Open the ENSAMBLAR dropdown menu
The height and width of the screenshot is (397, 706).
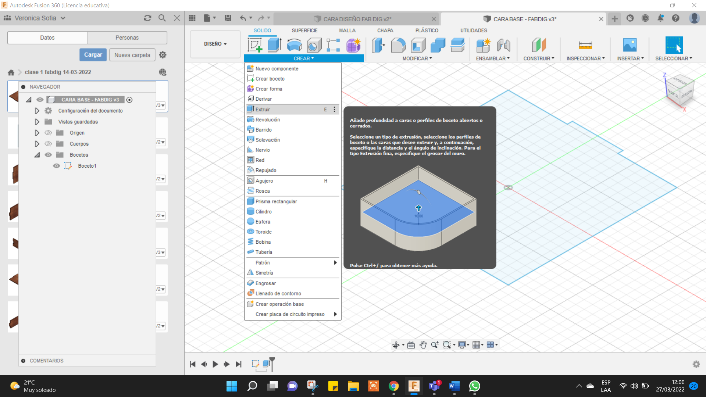click(493, 59)
